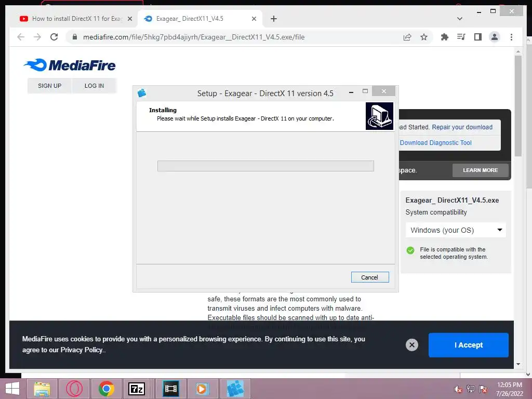Click the muted volume tray icon
The image size is (532, 399).
[458, 389]
